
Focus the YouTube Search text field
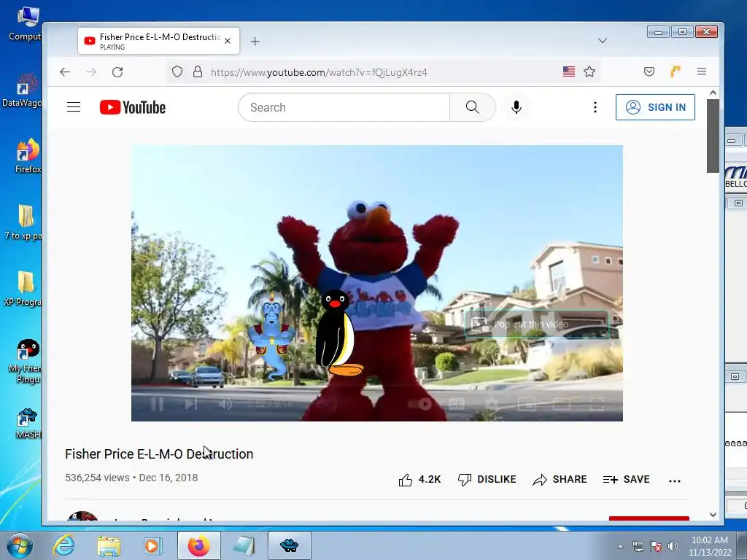tap(344, 107)
